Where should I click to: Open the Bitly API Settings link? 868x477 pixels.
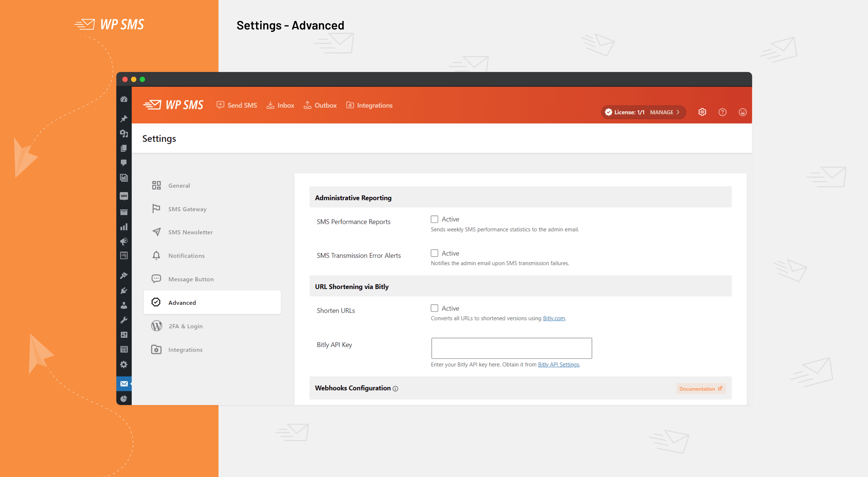558,364
